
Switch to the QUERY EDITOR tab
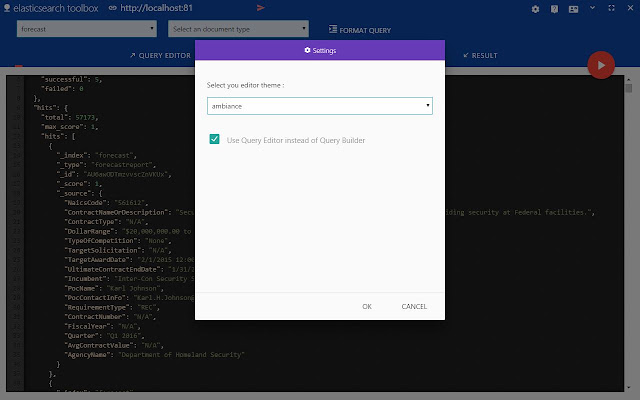[x=160, y=56]
